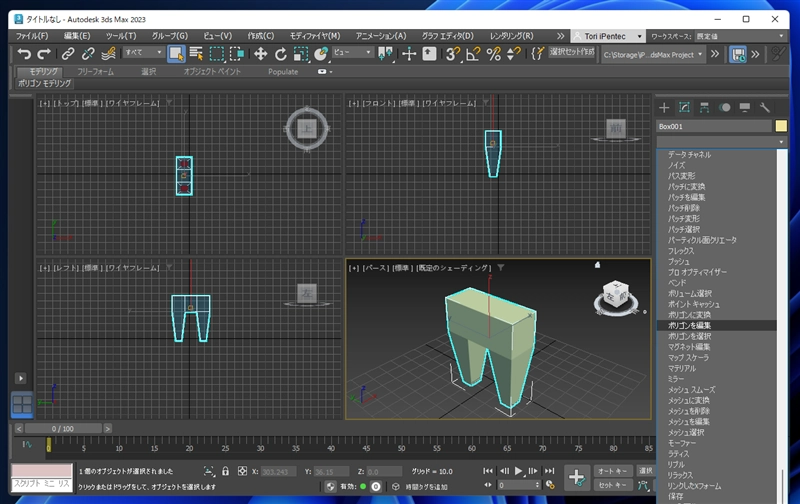Select the Rotate tool
Viewport: 800px width, 504px height.
[281, 54]
